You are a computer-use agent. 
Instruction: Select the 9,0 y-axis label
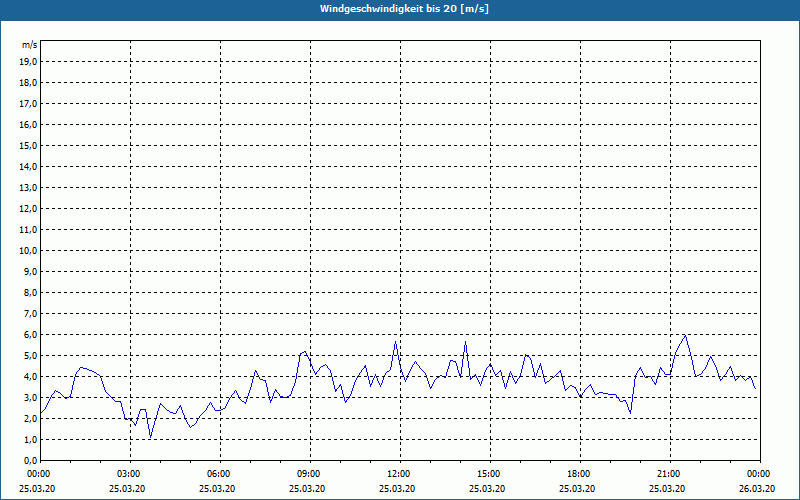(x=31, y=271)
